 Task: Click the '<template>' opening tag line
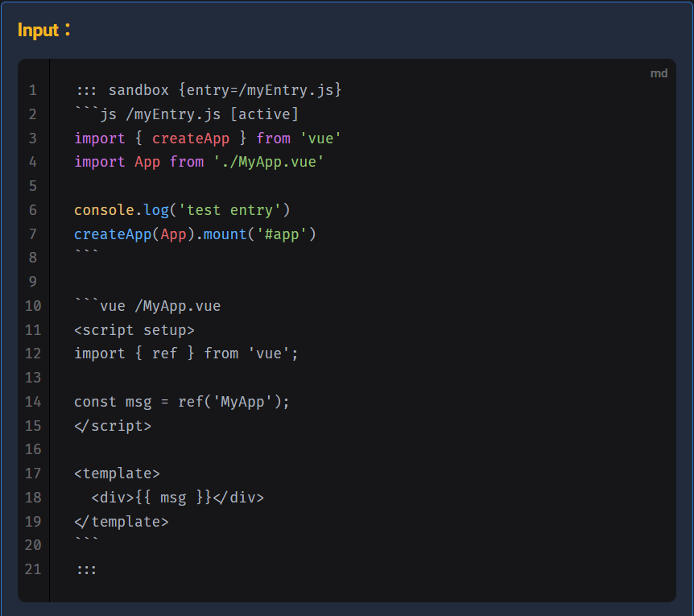[118, 473]
